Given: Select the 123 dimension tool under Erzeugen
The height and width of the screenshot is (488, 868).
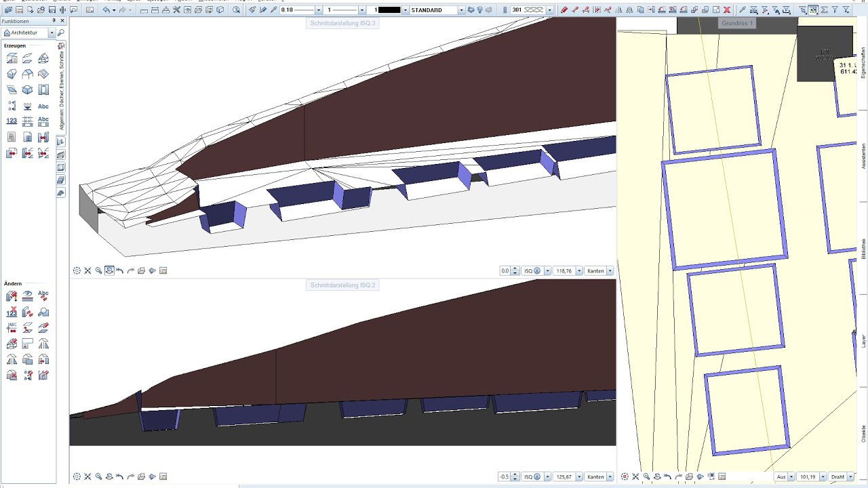Looking at the screenshot, I should coord(12,121).
